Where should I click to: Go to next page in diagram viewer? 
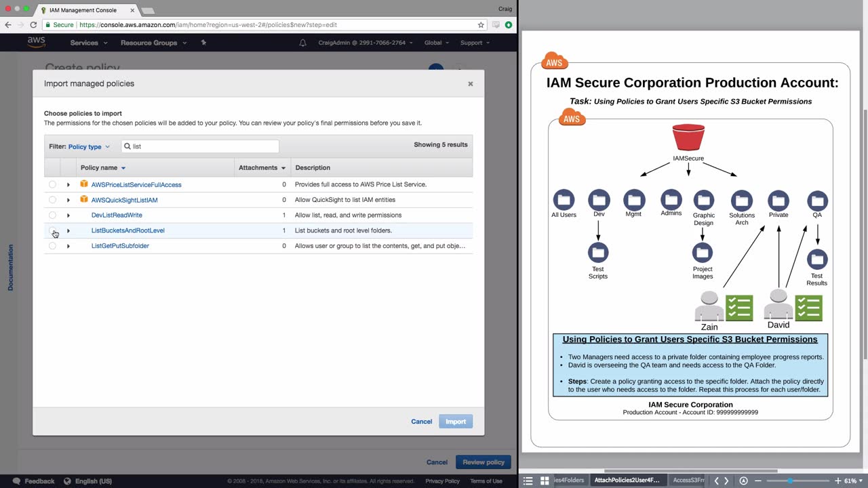click(x=726, y=481)
